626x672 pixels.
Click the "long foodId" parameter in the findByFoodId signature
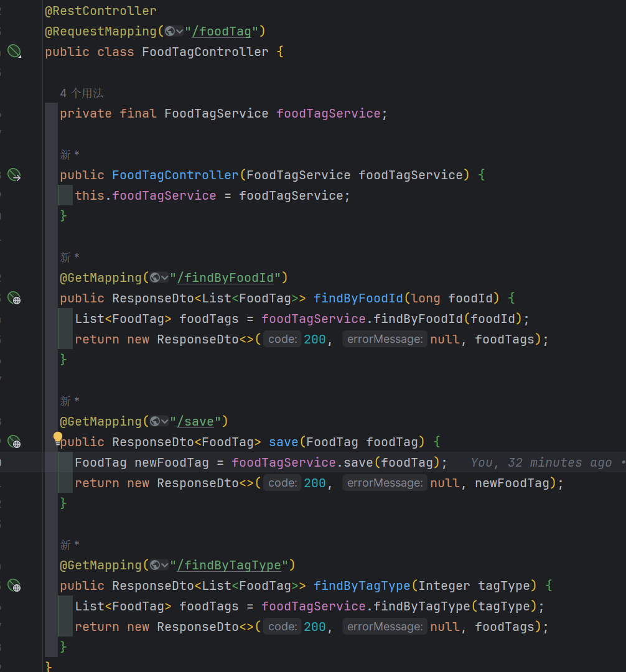[452, 298]
